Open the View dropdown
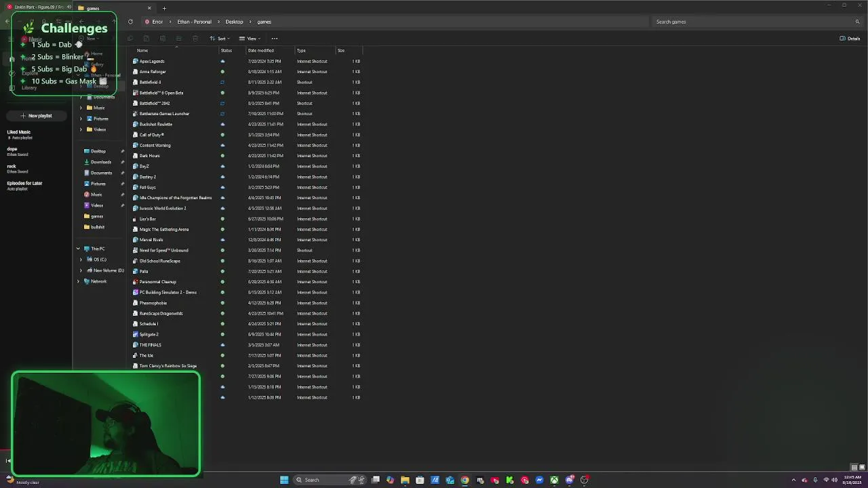This screenshot has width=868, height=488. 250,39
